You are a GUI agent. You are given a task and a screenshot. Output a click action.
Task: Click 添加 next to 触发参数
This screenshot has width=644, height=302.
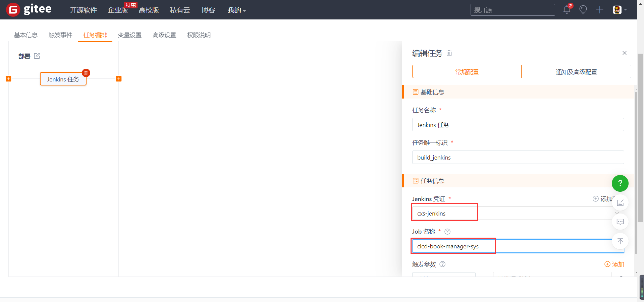[614, 264]
